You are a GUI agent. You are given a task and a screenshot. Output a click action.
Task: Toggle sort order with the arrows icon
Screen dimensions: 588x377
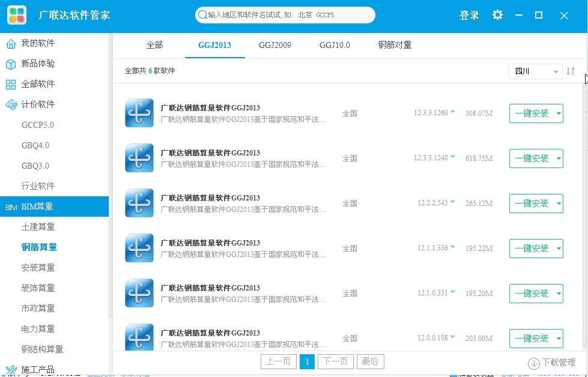tap(571, 71)
